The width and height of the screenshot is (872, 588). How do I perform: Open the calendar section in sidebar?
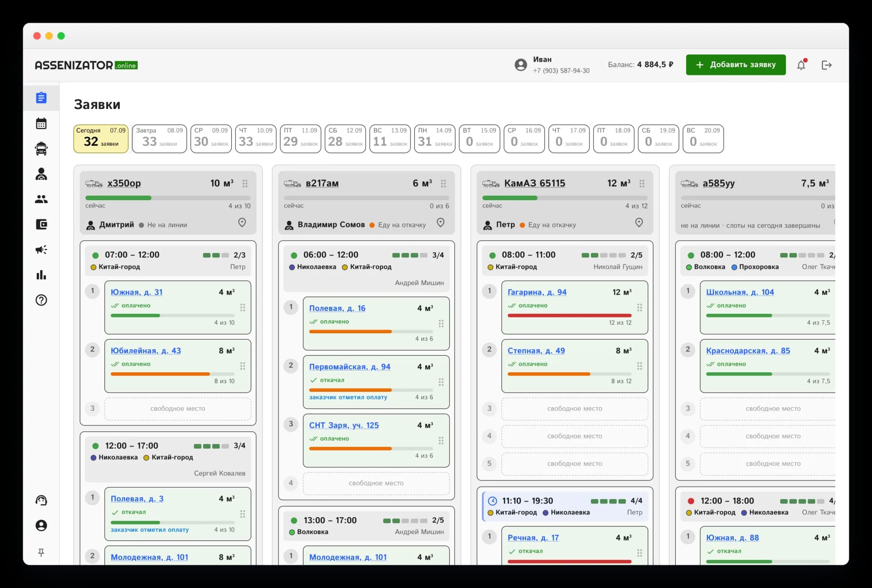click(41, 123)
